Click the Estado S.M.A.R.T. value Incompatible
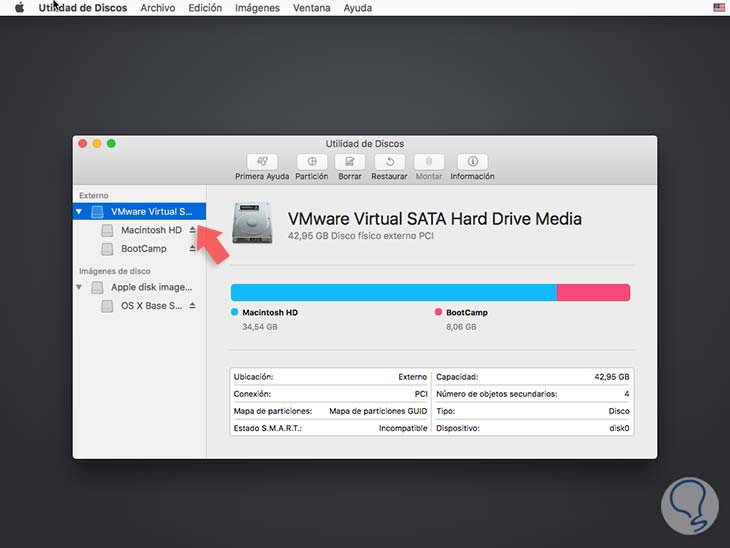Viewport: 730px width, 548px height. pyautogui.click(x=403, y=428)
